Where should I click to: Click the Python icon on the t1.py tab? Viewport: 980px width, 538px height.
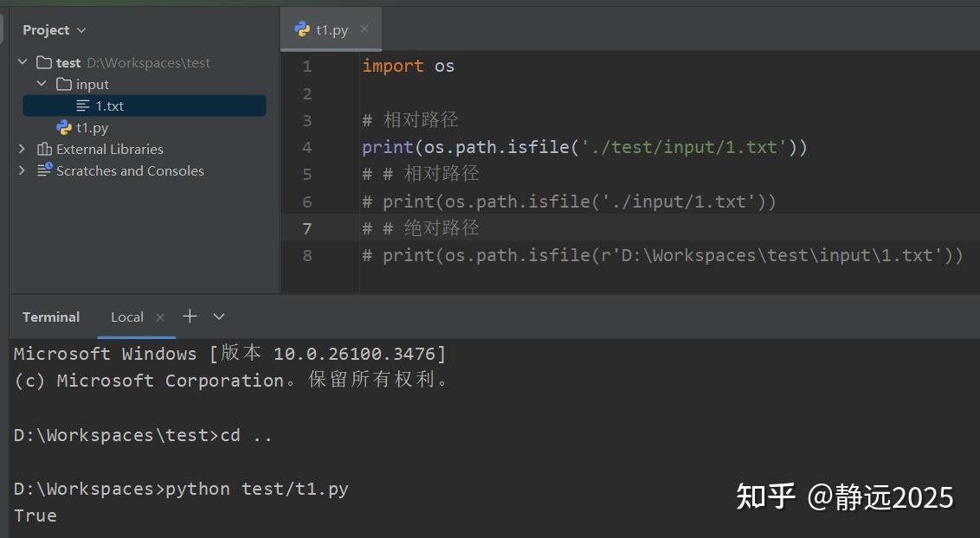(x=300, y=29)
